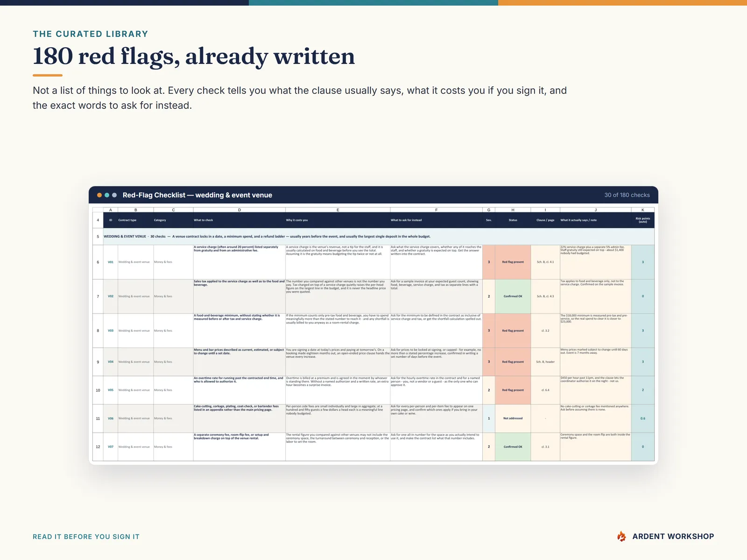Click the 'Cake-cutting, corkage, plating' check cell

[240, 419]
